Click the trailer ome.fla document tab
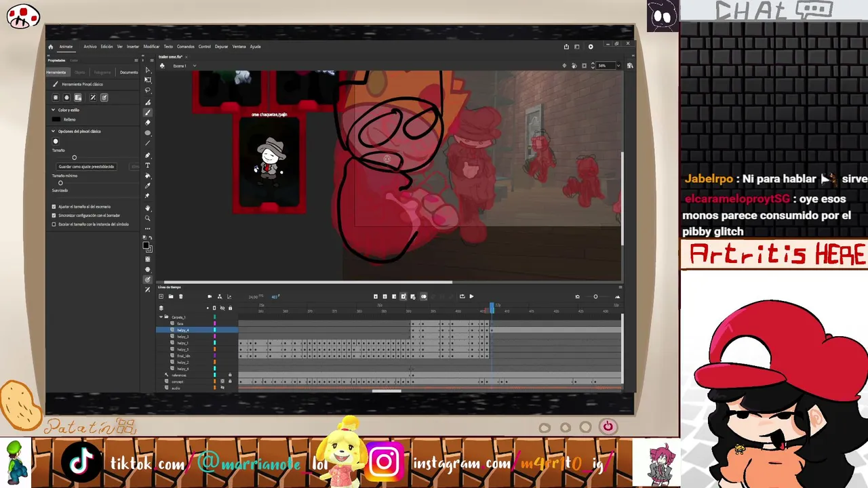The image size is (868, 488). coord(172,57)
